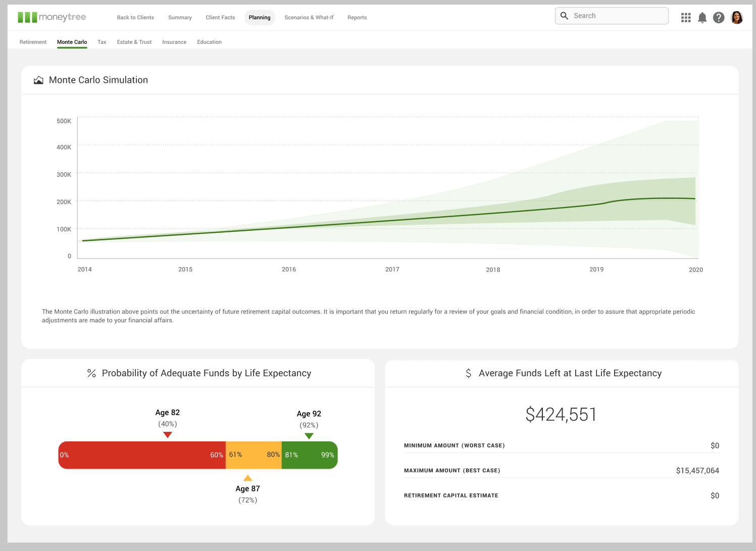This screenshot has height=551, width=756.
Task: Click the search magnifier icon
Action: [x=564, y=16]
